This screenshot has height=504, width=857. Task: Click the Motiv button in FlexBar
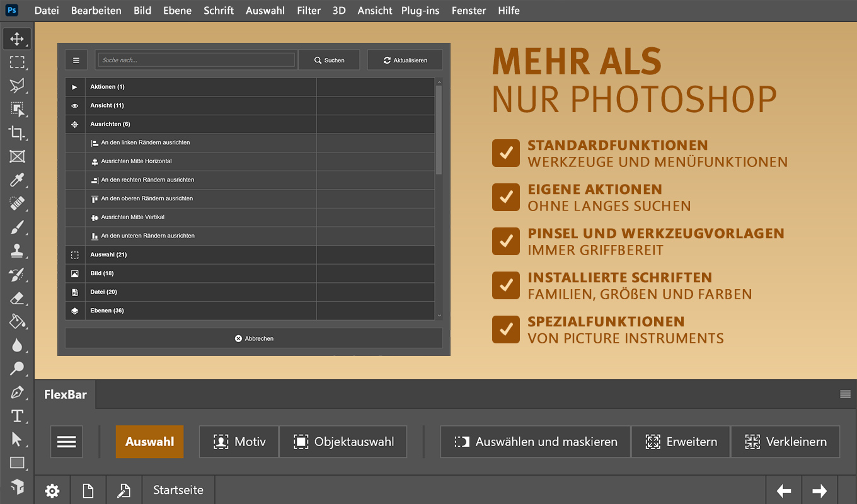239,442
